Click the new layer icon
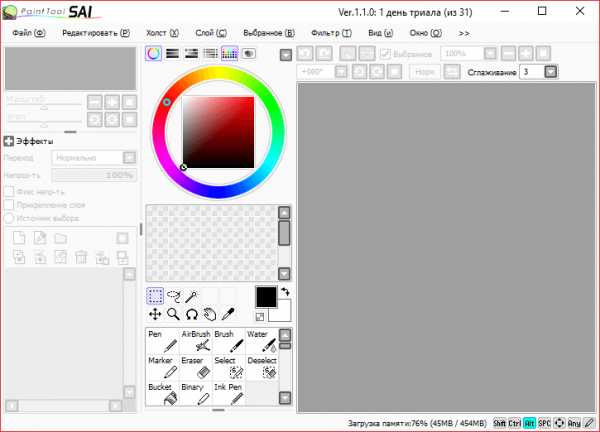This screenshot has width=600, height=432. click(19, 238)
